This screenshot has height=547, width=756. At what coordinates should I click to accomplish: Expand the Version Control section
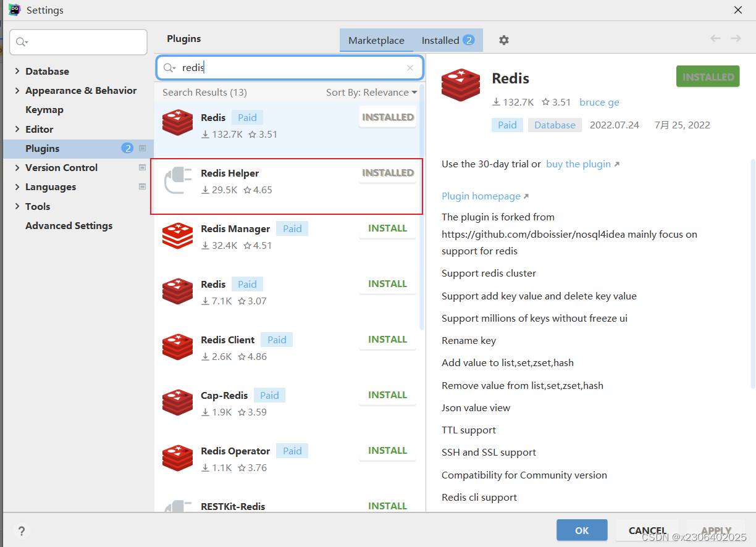coord(17,167)
